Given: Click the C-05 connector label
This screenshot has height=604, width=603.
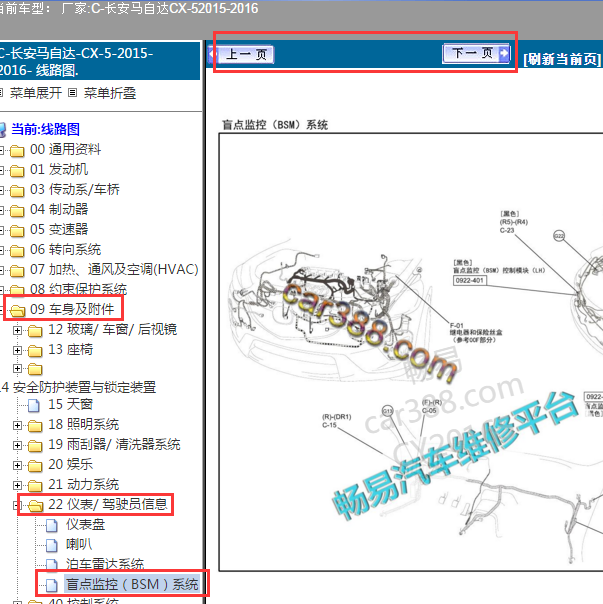Looking at the screenshot, I should (x=429, y=411).
